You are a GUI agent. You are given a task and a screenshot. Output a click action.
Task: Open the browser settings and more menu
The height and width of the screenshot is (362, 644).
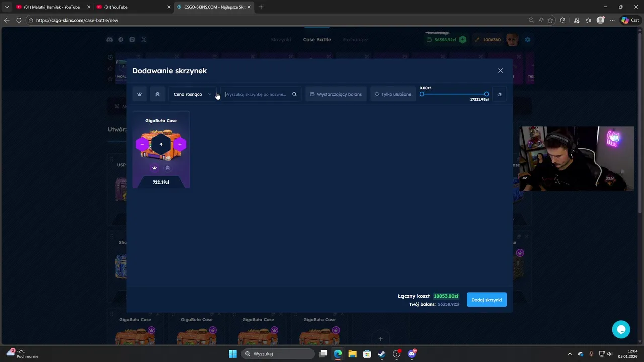[612, 20]
